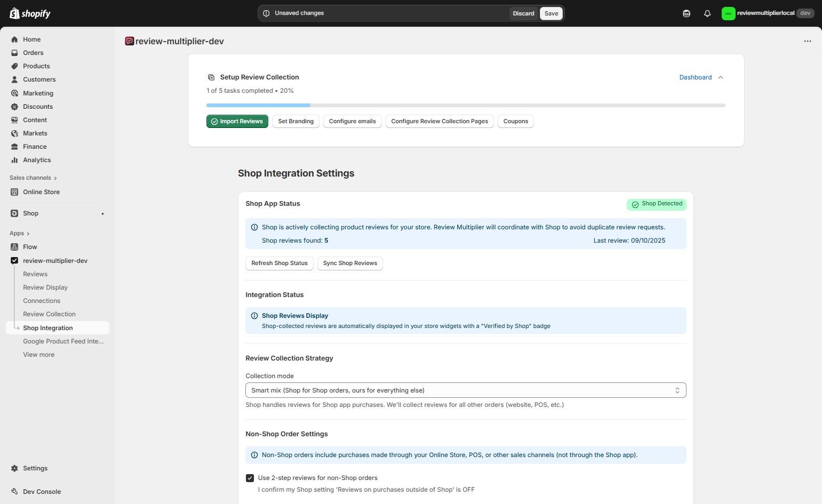Click the Online Store storefront icon
Image resolution: width=822 pixels, height=504 pixels.
[14, 192]
